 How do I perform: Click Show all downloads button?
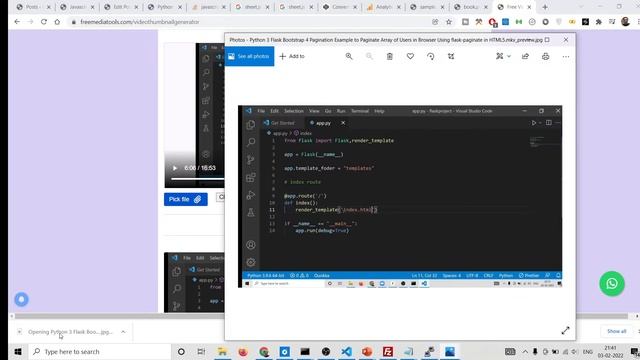(x=617, y=331)
